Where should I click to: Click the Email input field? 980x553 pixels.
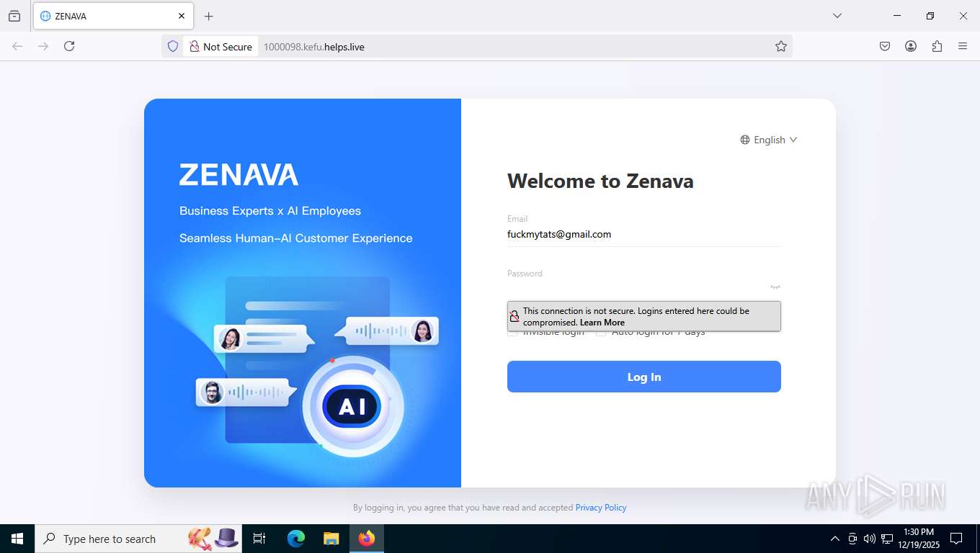[644, 234]
